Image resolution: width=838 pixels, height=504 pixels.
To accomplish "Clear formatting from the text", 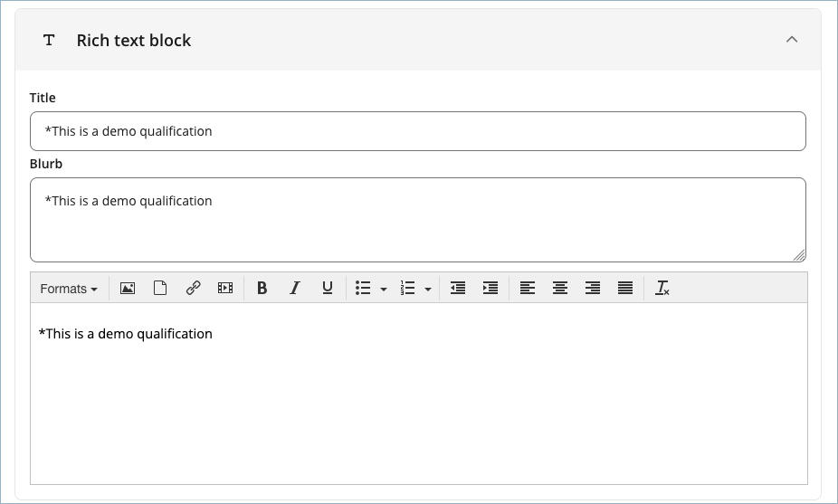I will pyautogui.click(x=662, y=288).
